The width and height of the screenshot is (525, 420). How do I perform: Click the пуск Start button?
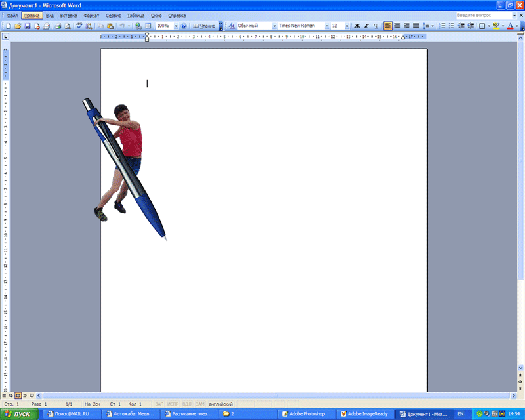(19, 414)
